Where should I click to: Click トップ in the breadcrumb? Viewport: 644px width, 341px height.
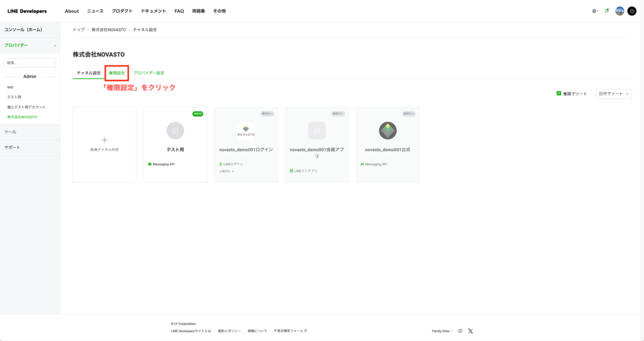point(79,30)
